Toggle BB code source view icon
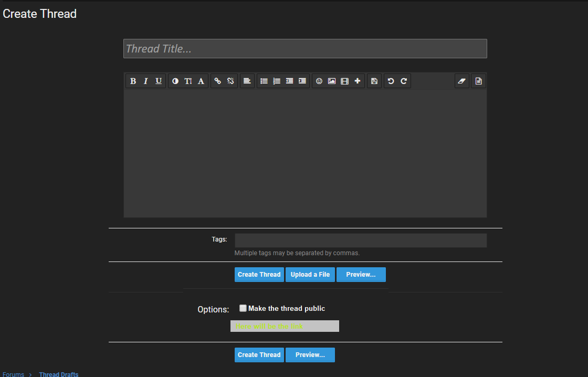The width and height of the screenshot is (588, 377). tap(478, 81)
